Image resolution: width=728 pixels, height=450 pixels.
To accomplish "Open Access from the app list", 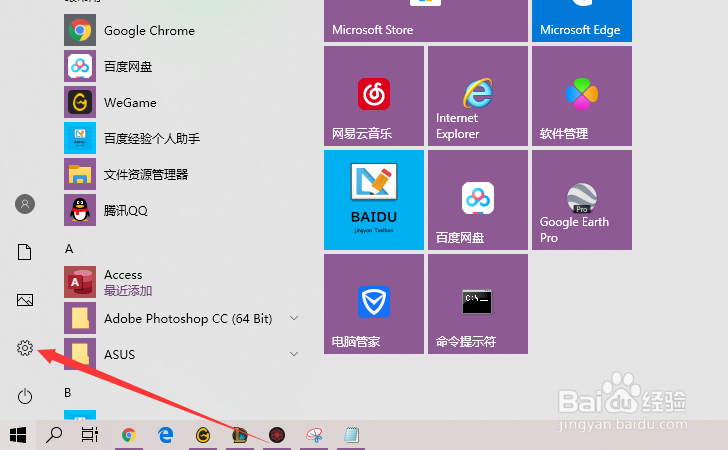I will (x=181, y=282).
